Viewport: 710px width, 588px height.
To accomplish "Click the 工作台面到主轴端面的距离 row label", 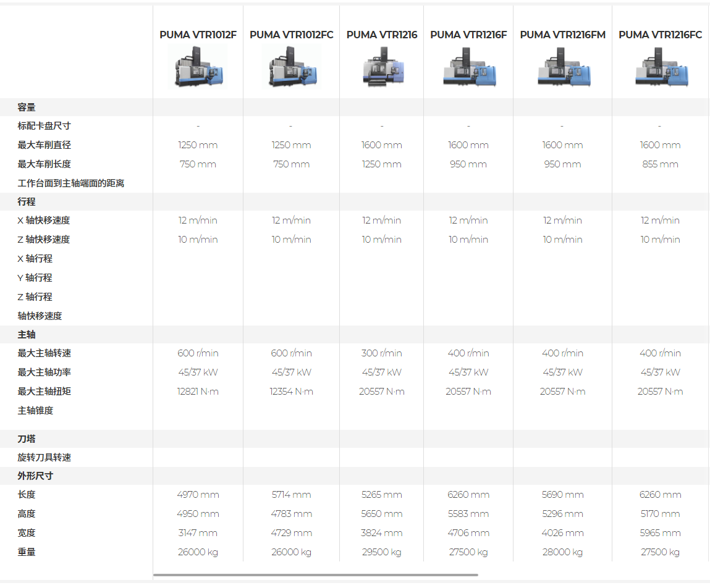I will 70,183.
